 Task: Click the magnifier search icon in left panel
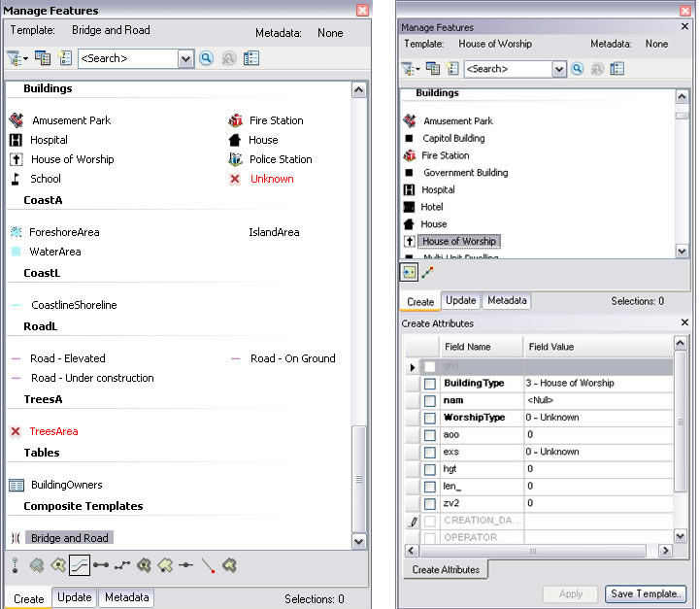[206, 58]
